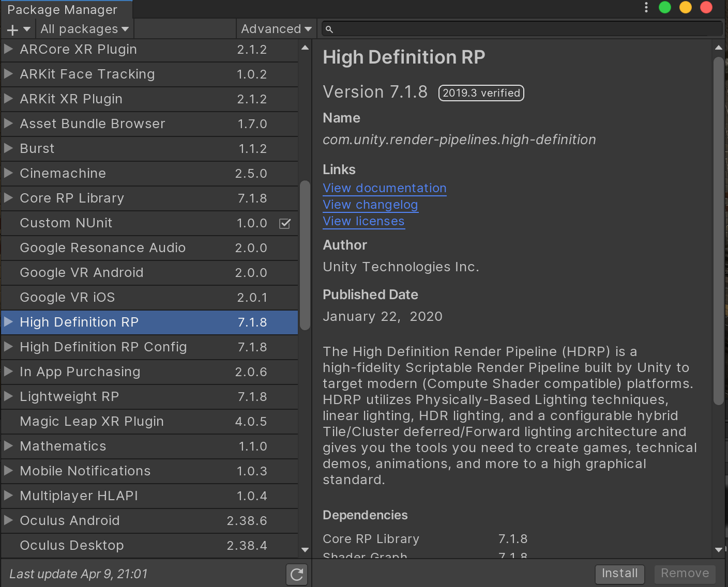Open the three-dot overflow menu

click(646, 7)
